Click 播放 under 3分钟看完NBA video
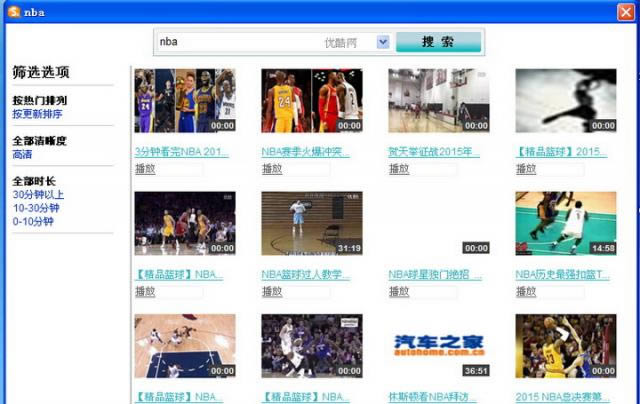640x404 pixels. tap(145, 169)
